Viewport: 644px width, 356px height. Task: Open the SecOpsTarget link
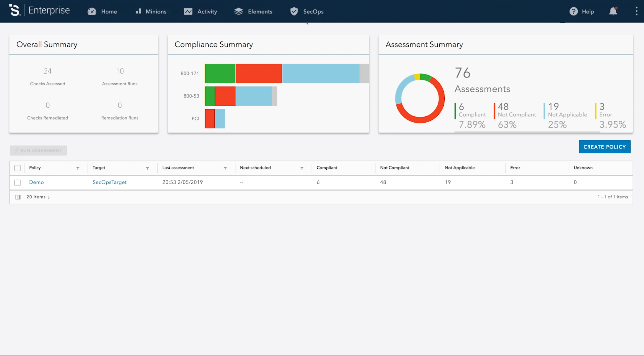point(109,182)
